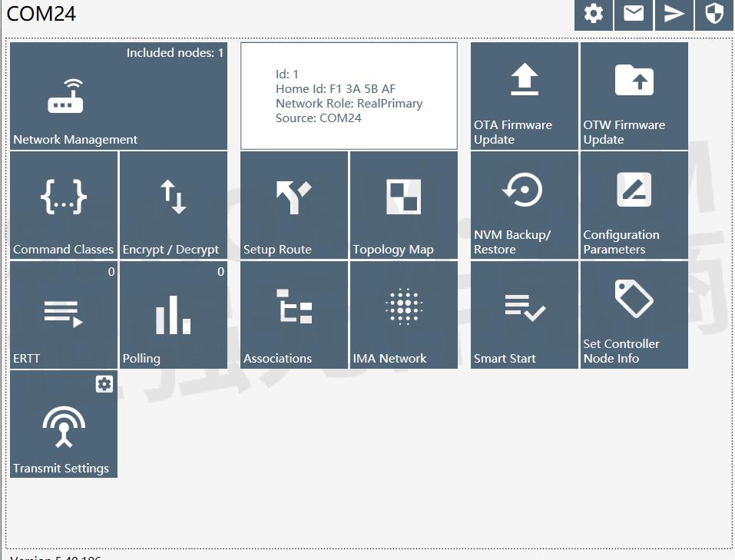Click the small gear on Transmit Settings
Viewport: 735px width, 560px height.
104,384
